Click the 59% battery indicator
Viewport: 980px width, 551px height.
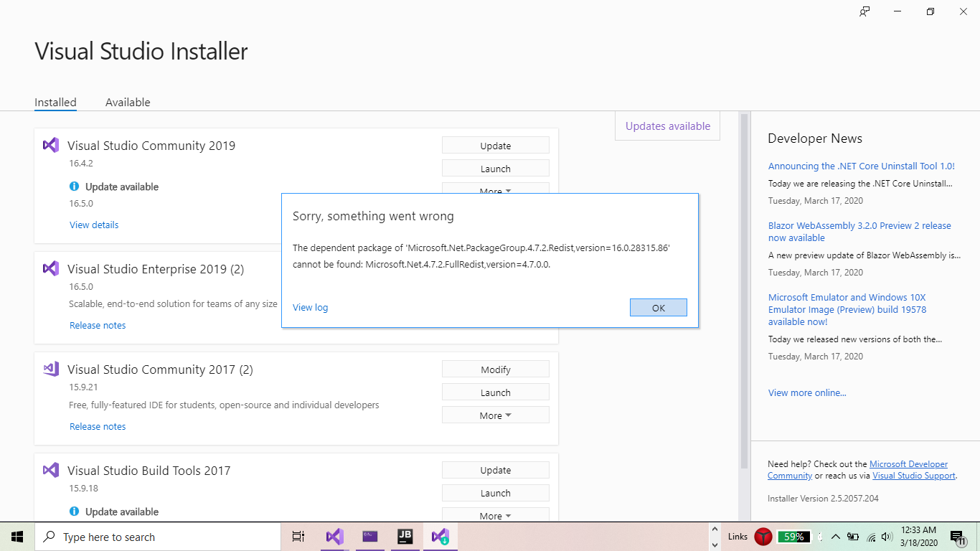tap(794, 537)
